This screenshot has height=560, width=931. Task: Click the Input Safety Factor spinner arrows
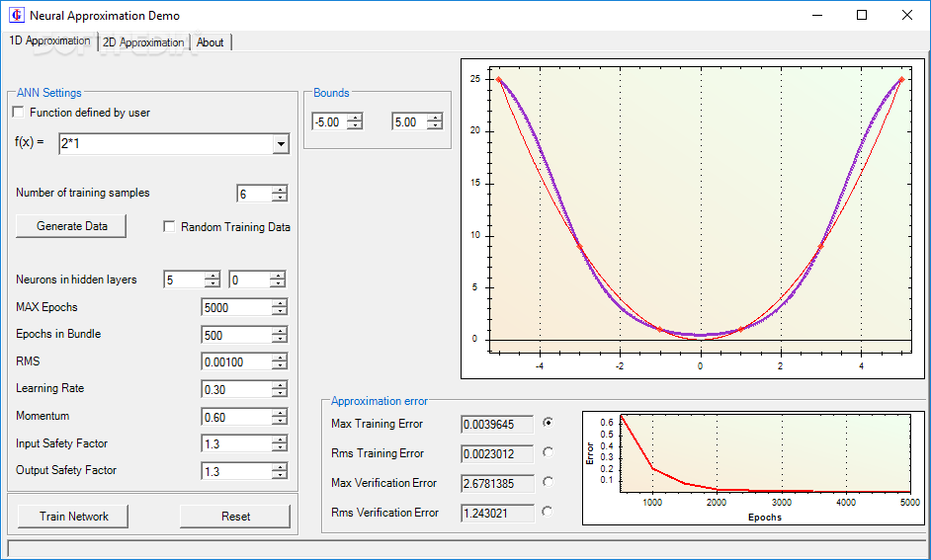pos(280,443)
